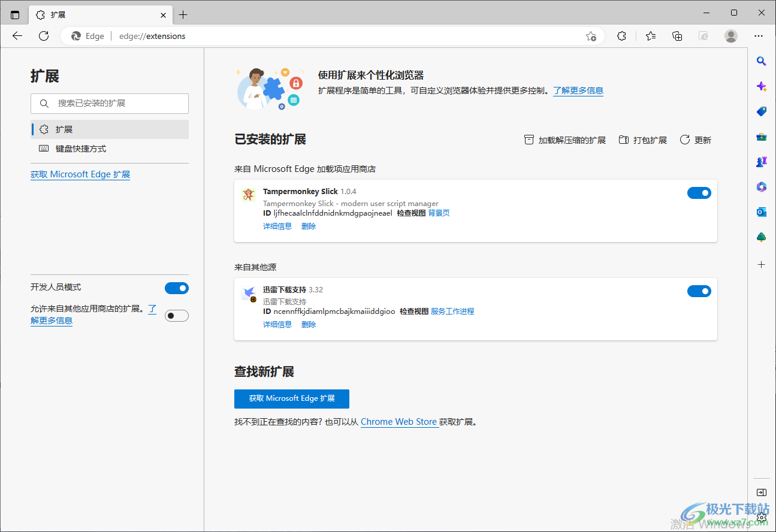Click the extensions illustration banner image
This screenshot has width=776, height=532.
269,88
